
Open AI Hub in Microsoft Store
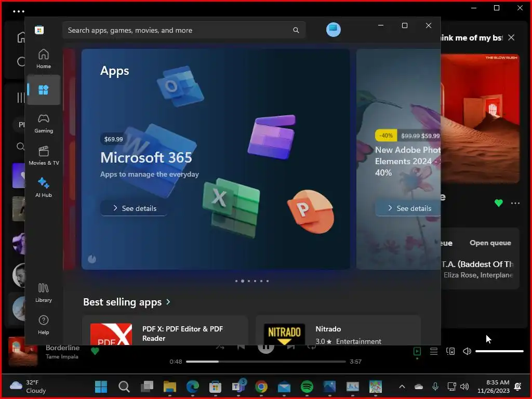[x=44, y=187]
